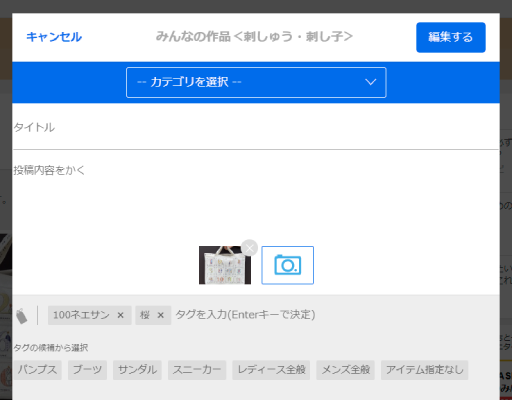Screen dimensions: 512x400
Task: Add the スニーカー tag suggestion
Action: click(197, 370)
